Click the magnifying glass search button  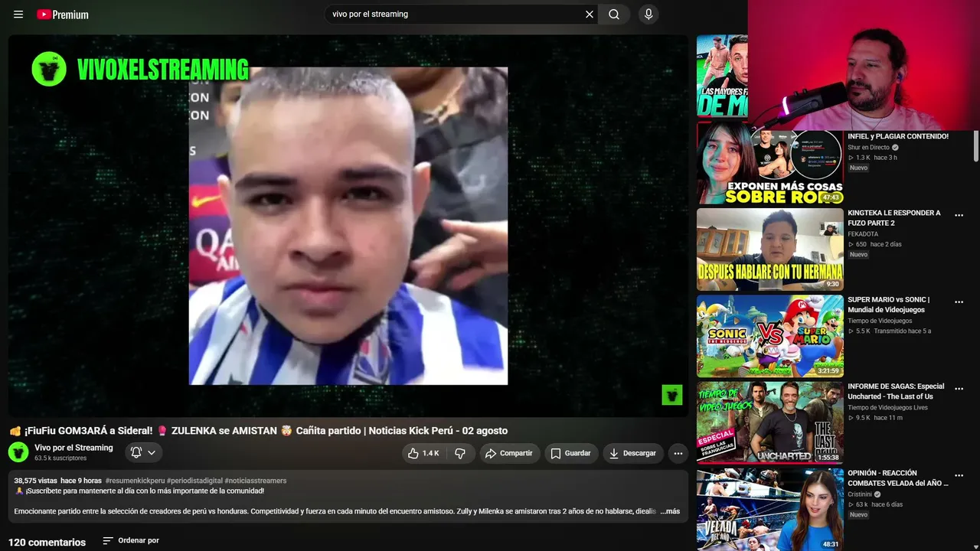click(614, 15)
